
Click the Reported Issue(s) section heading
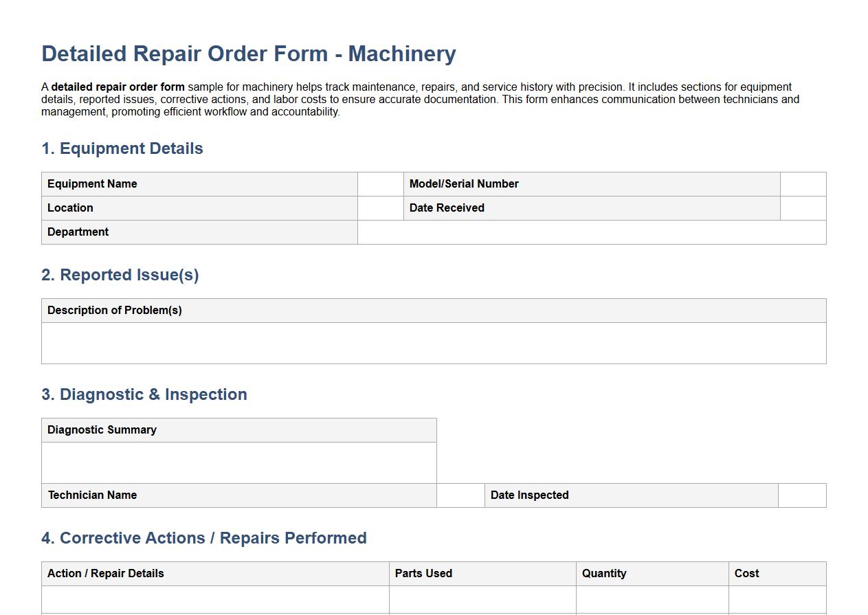(119, 275)
